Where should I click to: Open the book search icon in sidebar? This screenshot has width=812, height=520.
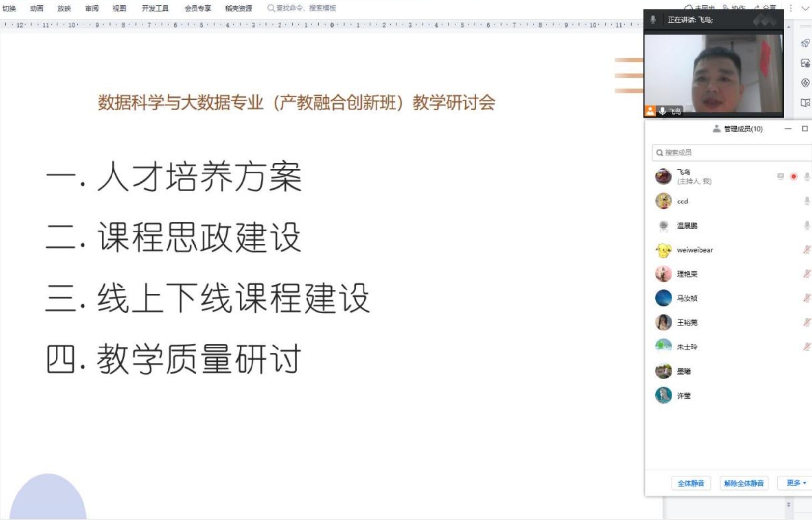tap(805, 102)
